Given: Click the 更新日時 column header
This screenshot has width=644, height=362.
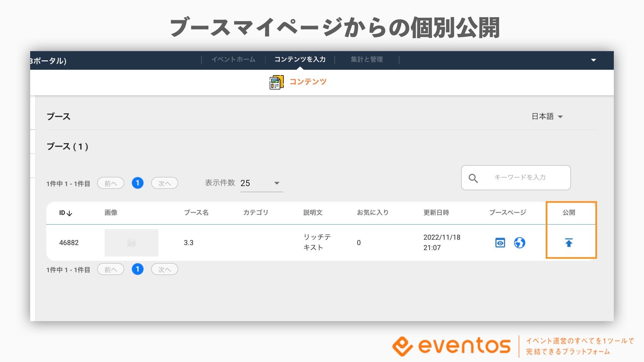Looking at the screenshot, I should pyautogui.click(x=436, y=213).
